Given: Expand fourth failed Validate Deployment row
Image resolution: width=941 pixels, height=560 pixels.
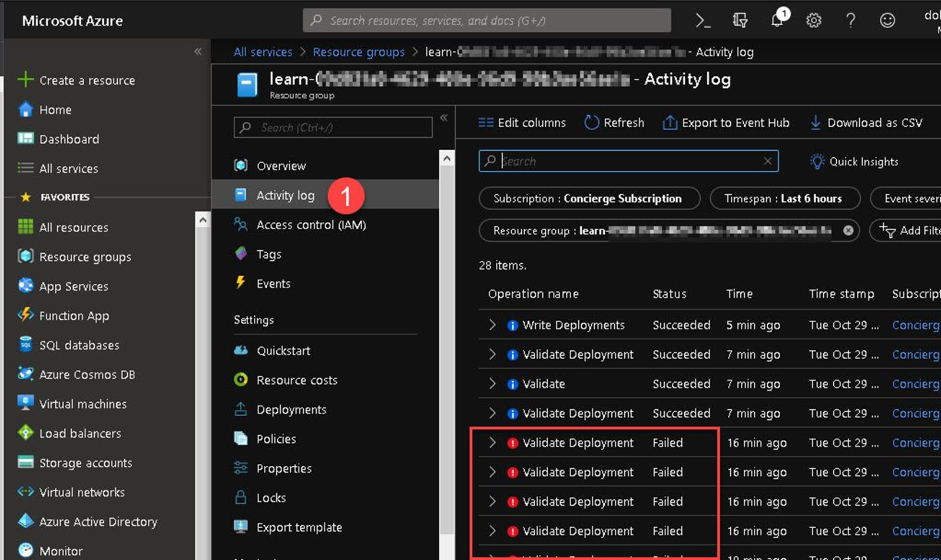Looking at the screenshot, I should click(492, 531).
